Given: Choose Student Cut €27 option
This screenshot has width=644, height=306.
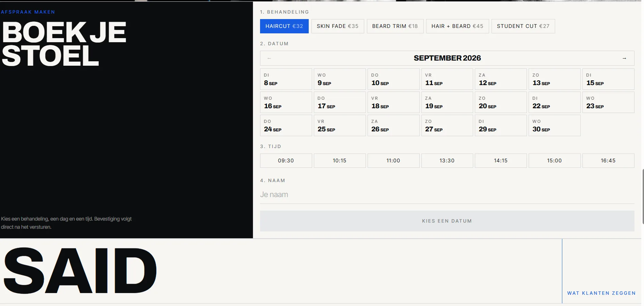Looking at the screenshot, I should tap(523, 26).
